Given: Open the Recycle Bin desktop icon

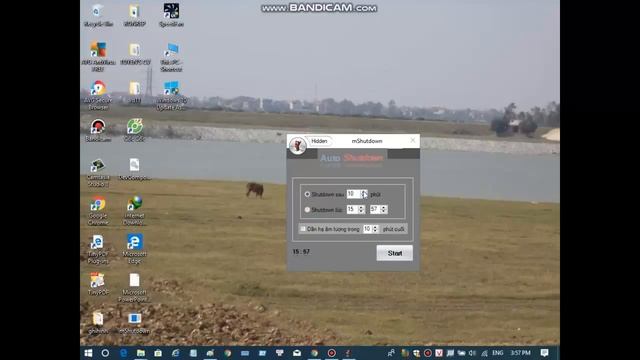Looking at the screenshot, I should pos(98,15).
